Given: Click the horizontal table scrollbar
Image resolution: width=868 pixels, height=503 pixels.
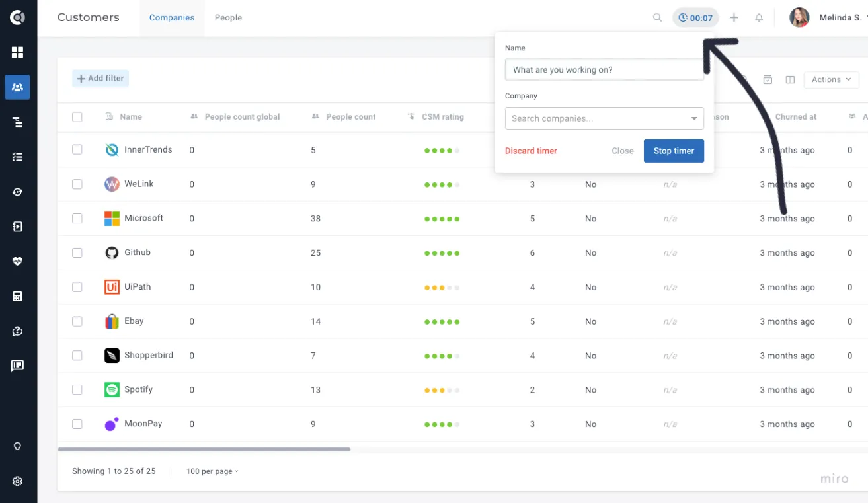Looking at the screenshot, I should (x=204, y=449).
